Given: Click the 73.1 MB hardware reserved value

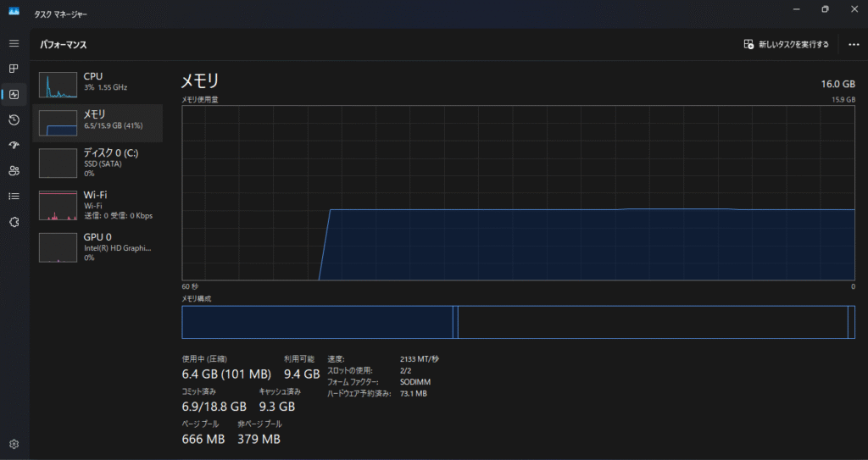Looking at the screenshot, I should click(x=414, y=394).
